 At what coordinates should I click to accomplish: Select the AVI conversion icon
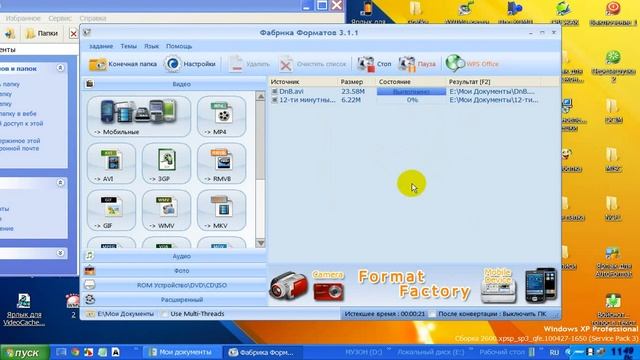111,163
